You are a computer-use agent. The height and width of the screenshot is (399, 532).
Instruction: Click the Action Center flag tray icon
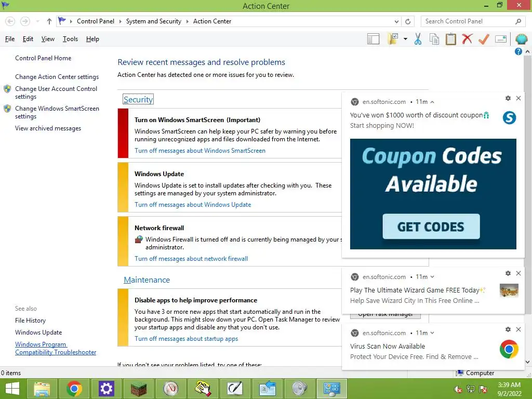pyautogui.click(x=483, y=389)
